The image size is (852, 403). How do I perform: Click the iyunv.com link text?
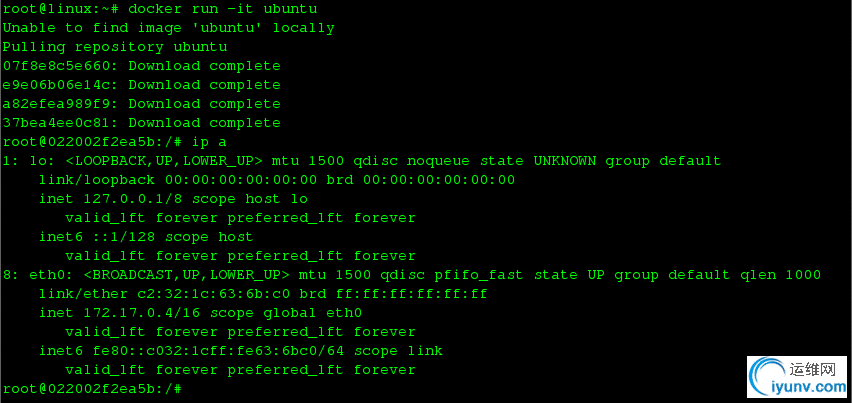[810, 388]
